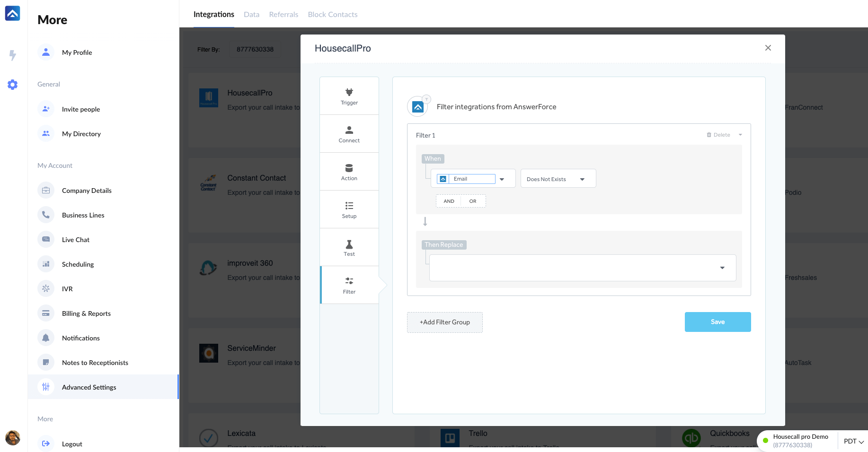Select the OR operator
Viewport: 868px width, 452px height.
(x=473, y=201)
